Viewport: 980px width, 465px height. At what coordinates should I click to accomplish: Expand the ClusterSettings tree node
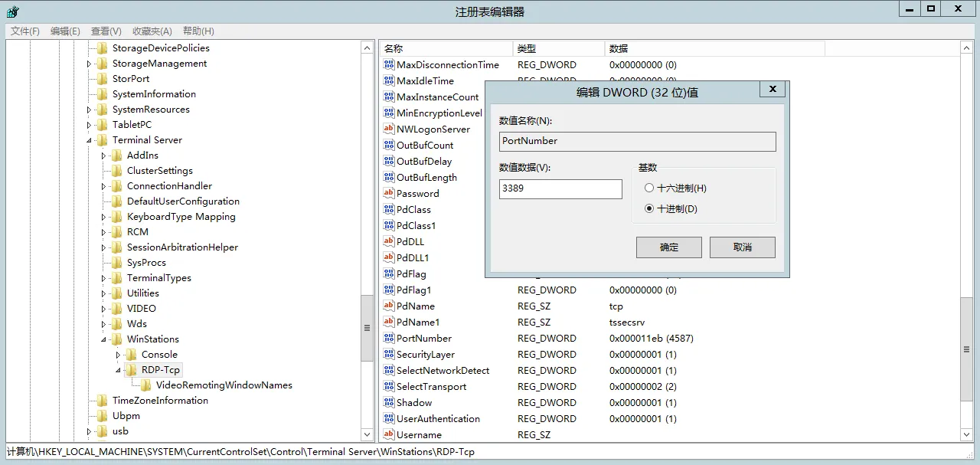tap(102, 171)
